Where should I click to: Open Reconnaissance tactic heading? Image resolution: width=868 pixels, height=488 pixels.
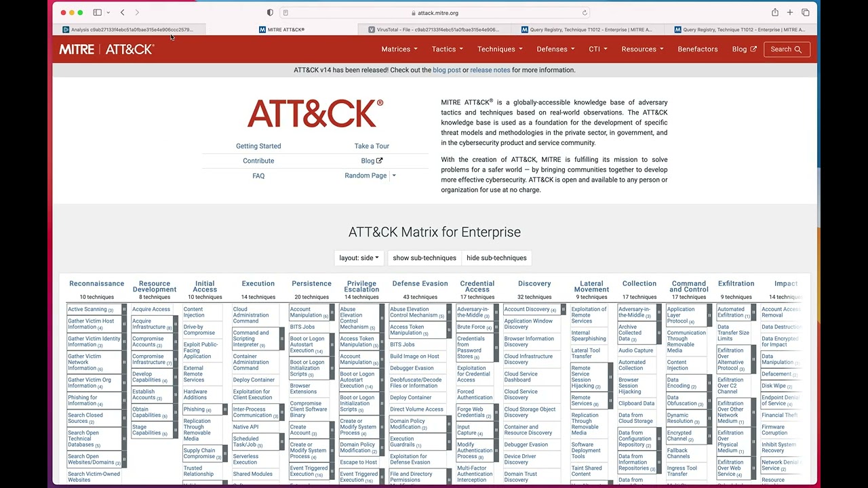[96, 283]
